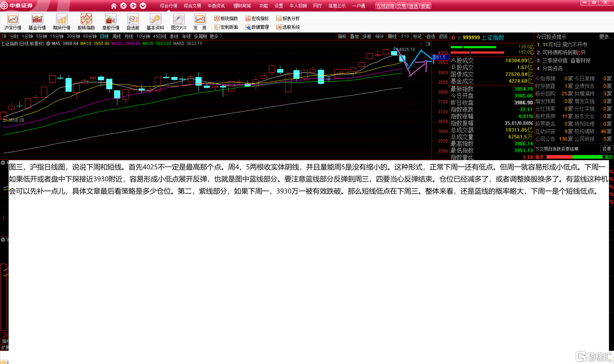
Task: Collapse indicator panel round toggle below chart
Action: pyautogui.click(x=3, y=163)
